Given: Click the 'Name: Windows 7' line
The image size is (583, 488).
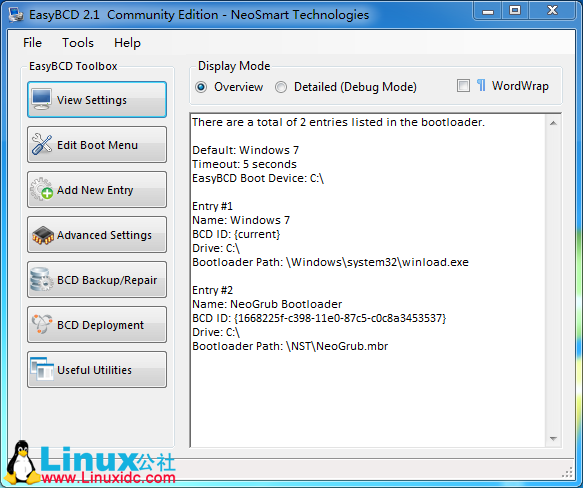Looking at the screenshot, I should coord(241,220).
